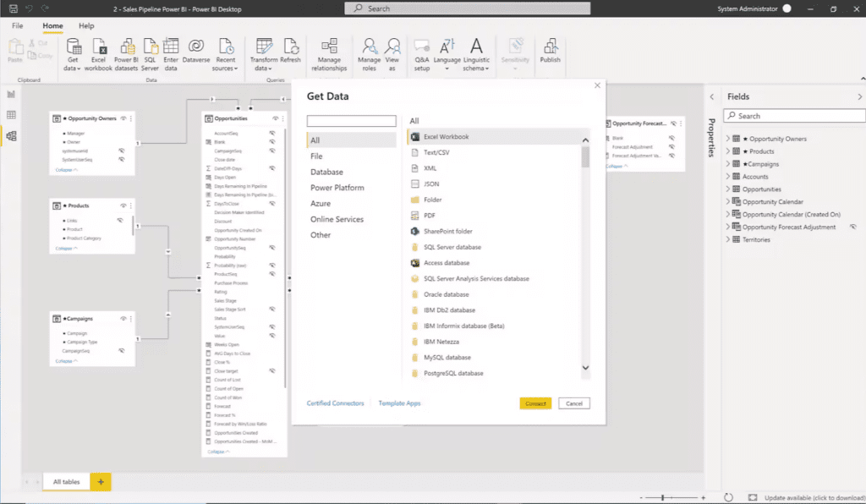Toggle visibility of Links field in Products
This screenshot has width=866, height=504.
[x=120, y=221]
